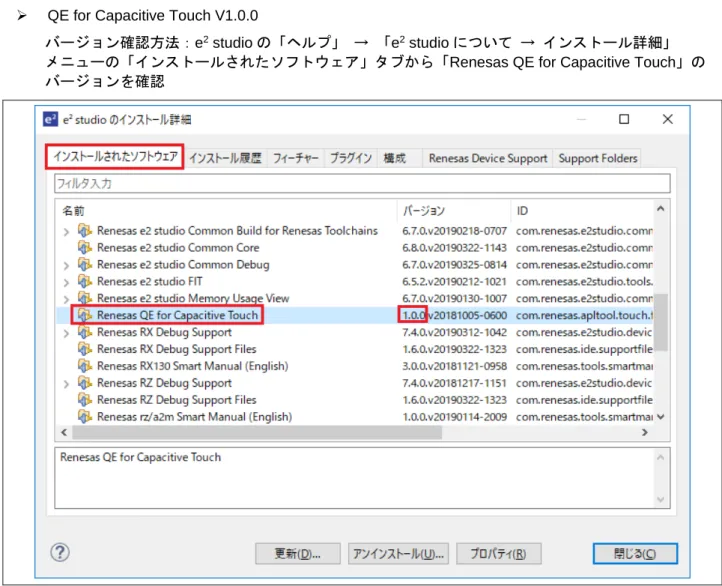Click icon of Renesas e2 studio Common Core

(x=84, y=248)
